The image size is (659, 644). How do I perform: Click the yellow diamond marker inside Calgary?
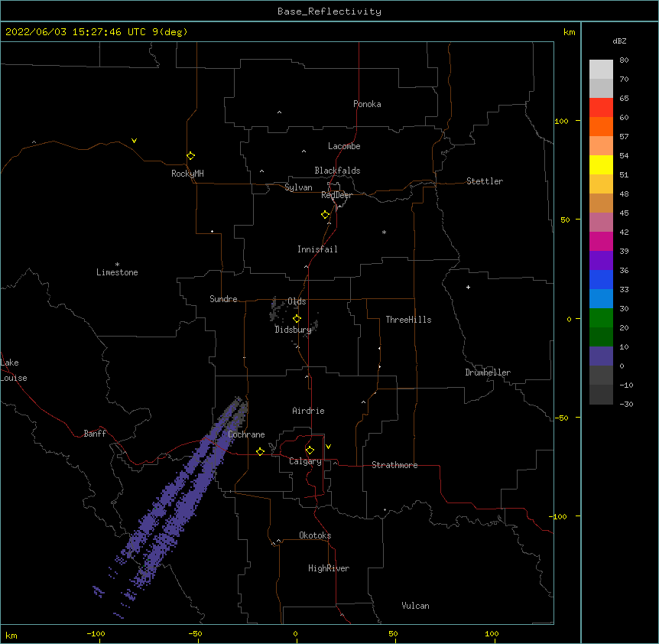click(x=310, y=450)
